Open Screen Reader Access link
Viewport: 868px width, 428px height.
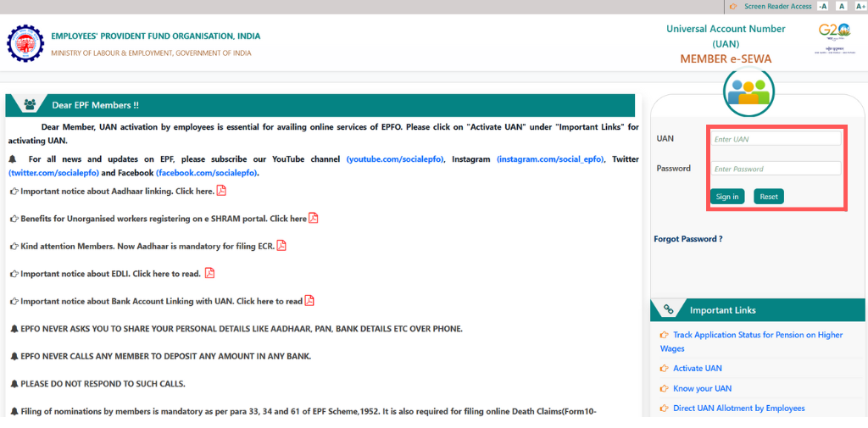point(778,6)
